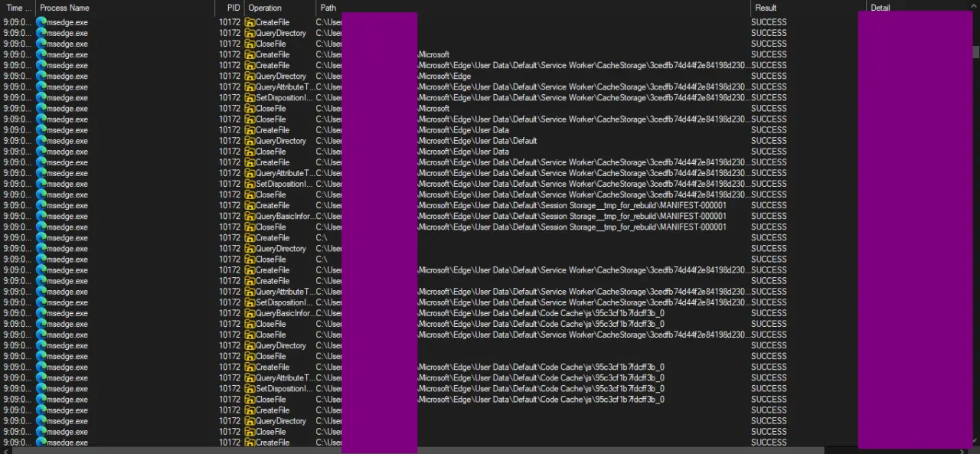Click QueryBasicInfor icon in Code Cache row
This screenshot has width=980, height=454.
coord(249,313)
